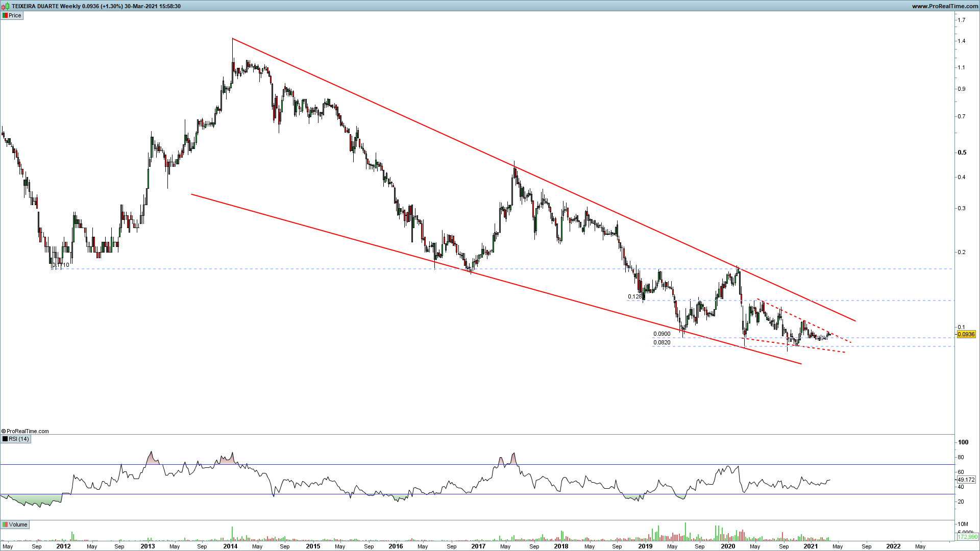Click the title bar text TEIXEIRA DUARTE Weekly
980x551 pixels.
[45, 6]
